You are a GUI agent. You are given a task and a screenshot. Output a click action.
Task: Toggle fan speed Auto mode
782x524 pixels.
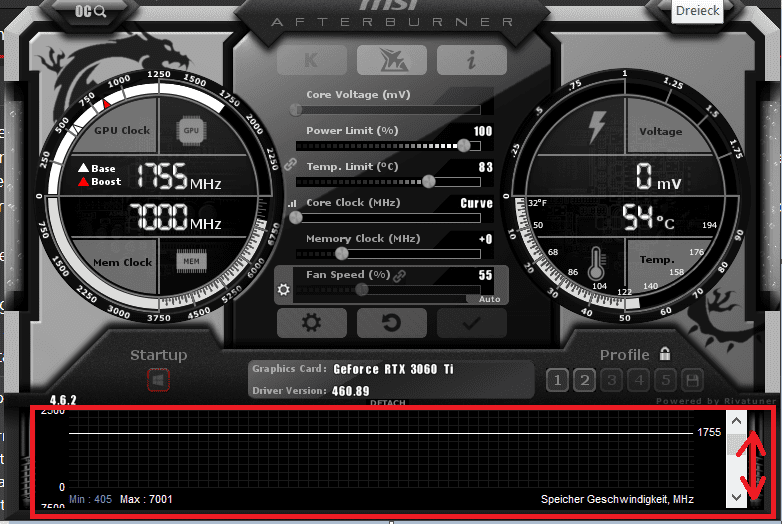click(x=489, y=299)
